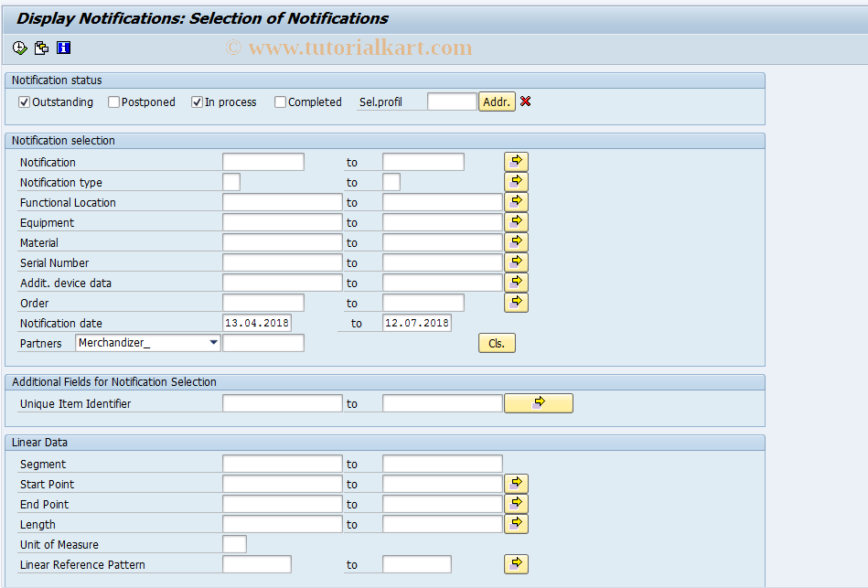Open multiple selection for Unique Item Identifier

[538, 402]
